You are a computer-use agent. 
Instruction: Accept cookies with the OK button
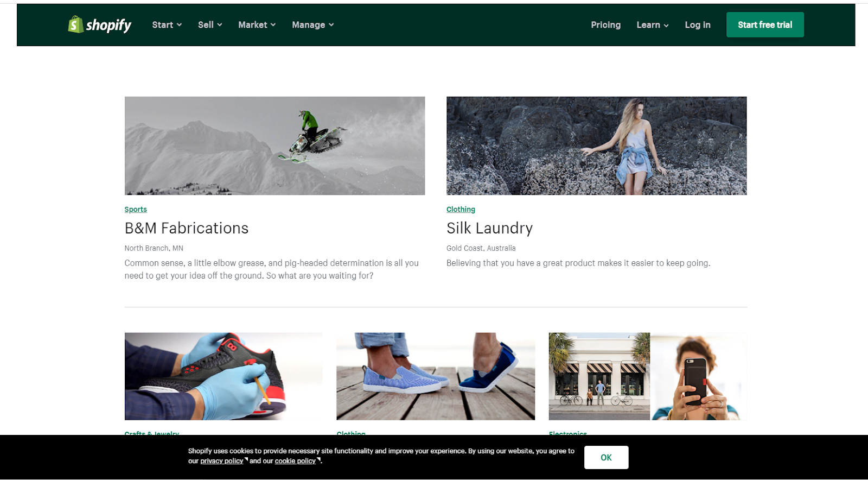pos(606,457)
